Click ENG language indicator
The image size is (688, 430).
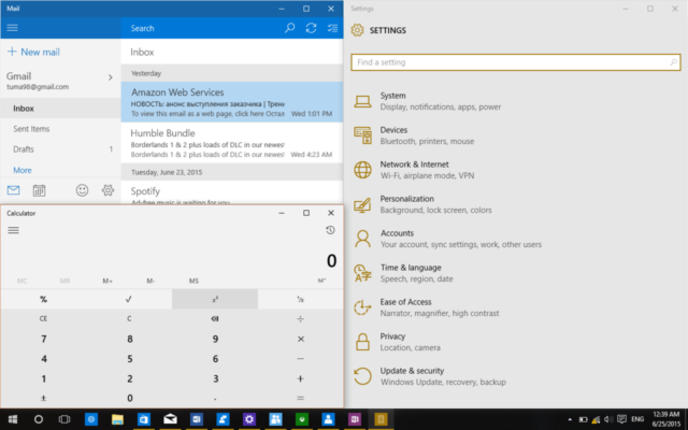coord(638,419)
